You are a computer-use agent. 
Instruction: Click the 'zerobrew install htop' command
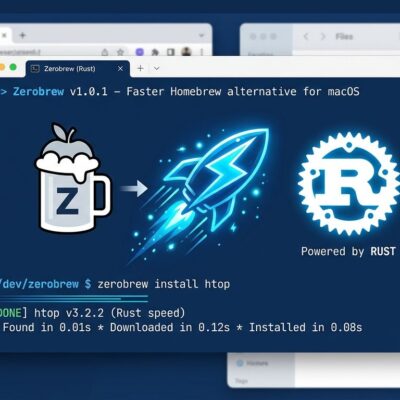click(164, 284)
